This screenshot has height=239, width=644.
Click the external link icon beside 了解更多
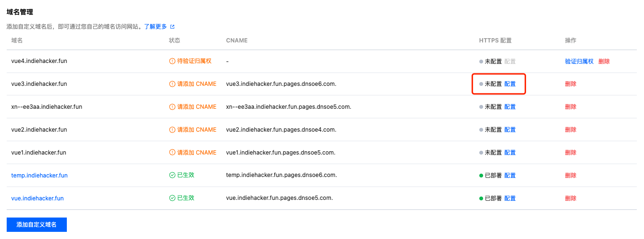(x=172, y=27)
